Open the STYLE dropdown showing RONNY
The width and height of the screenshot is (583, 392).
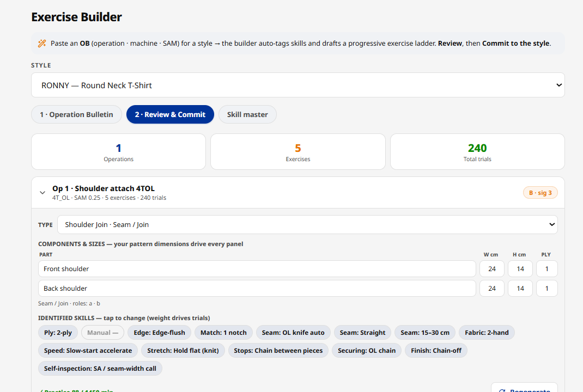point(298,85)
